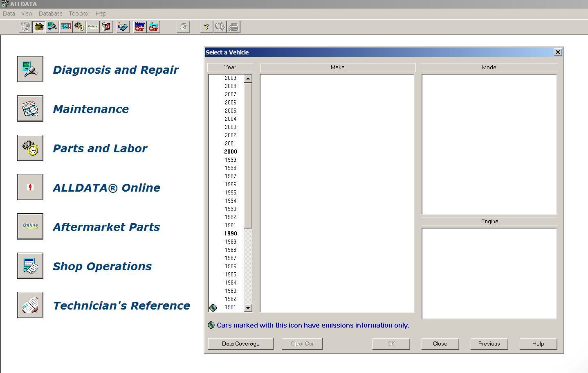Screen dimensions: 588x373
Task: Click Aftermarket Parts Online icon
Action: pyautogui.click(x=30, y=226)
